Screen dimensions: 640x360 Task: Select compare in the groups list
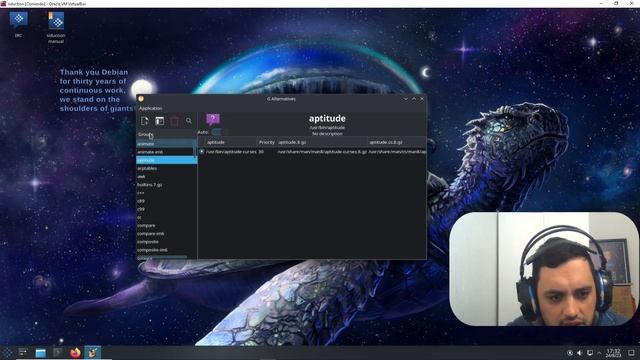167,225
